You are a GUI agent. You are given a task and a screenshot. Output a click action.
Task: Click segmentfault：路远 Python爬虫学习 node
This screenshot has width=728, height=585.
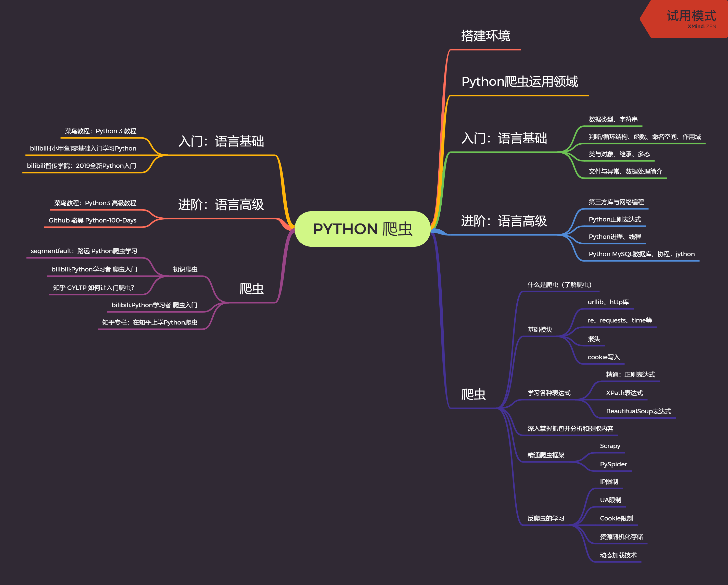tap(84, 251)
